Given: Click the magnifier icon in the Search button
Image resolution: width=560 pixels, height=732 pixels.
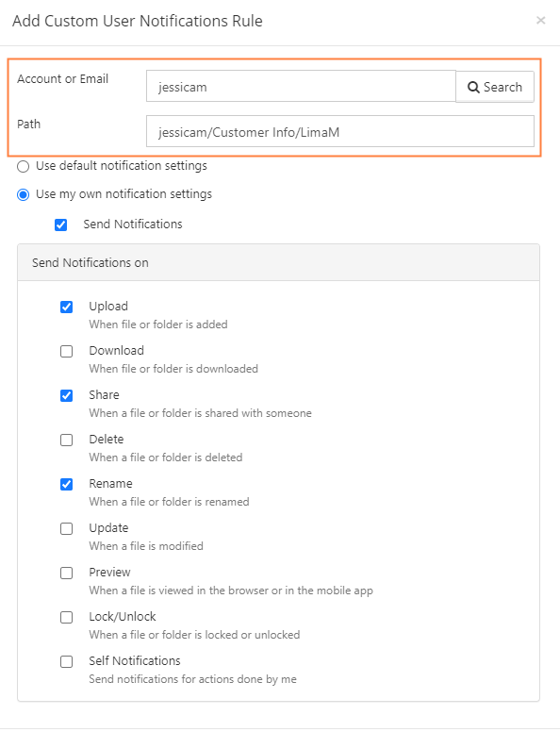Looking at the screenshot, I should (x=473, y=88).
